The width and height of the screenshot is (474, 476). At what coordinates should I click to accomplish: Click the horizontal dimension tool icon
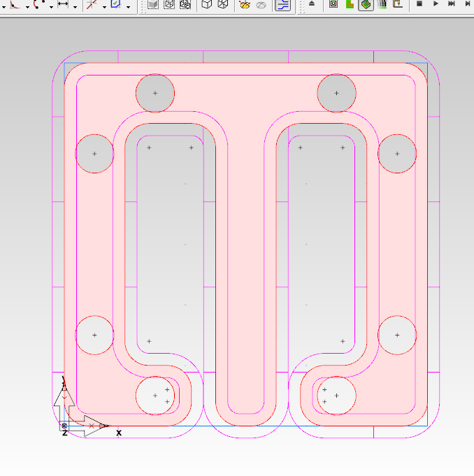[63, 4]
